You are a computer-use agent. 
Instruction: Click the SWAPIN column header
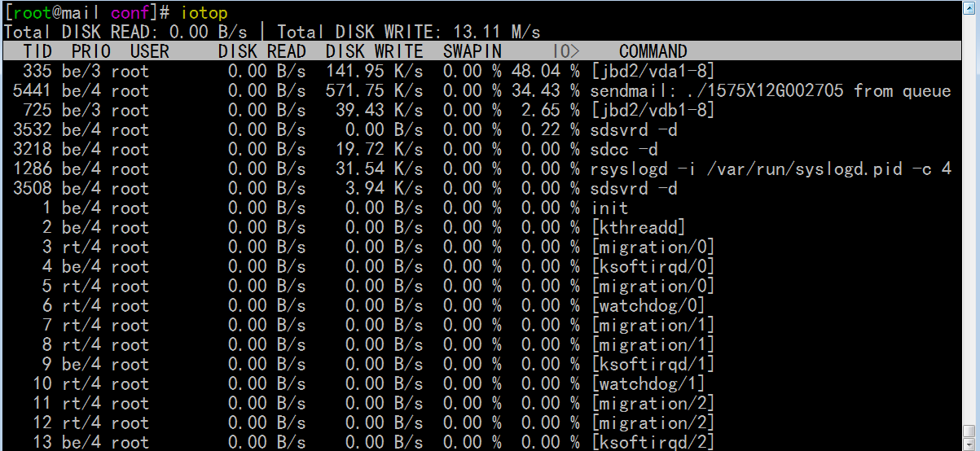(472, 51)
